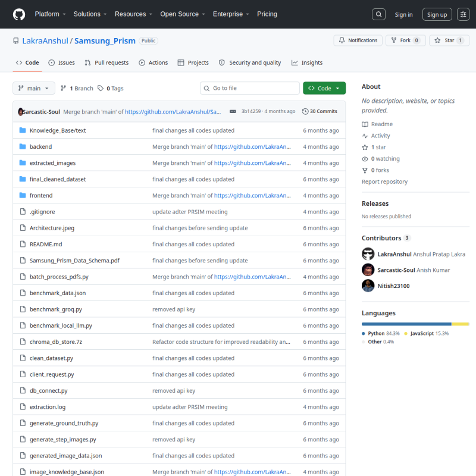
Task: Open the Architecture.jpeg file
Action: (52, 228)
